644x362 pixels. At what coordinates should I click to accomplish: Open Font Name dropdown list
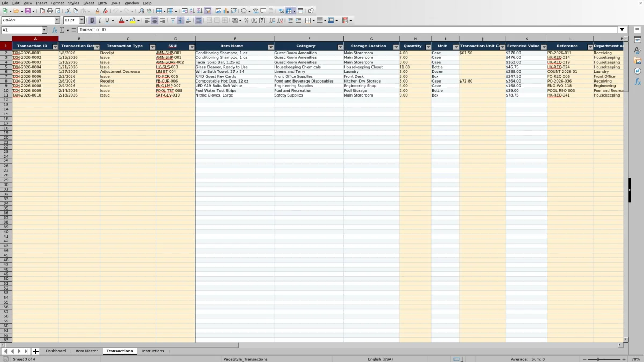[57, 20]
